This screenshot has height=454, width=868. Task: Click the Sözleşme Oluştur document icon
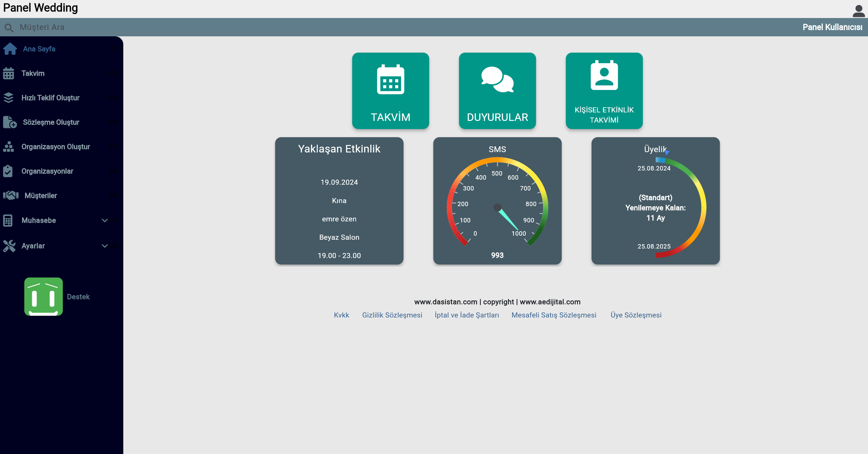point(10,122)
